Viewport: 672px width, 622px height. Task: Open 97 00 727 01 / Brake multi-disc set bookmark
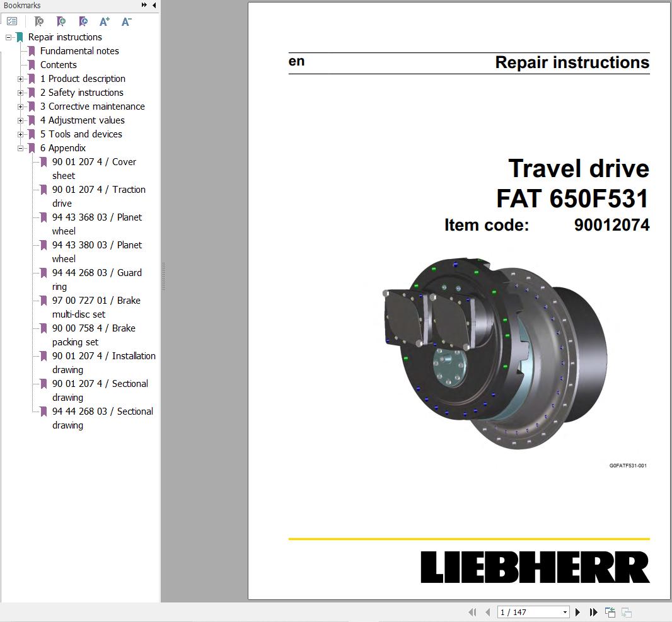coord(96,307)
